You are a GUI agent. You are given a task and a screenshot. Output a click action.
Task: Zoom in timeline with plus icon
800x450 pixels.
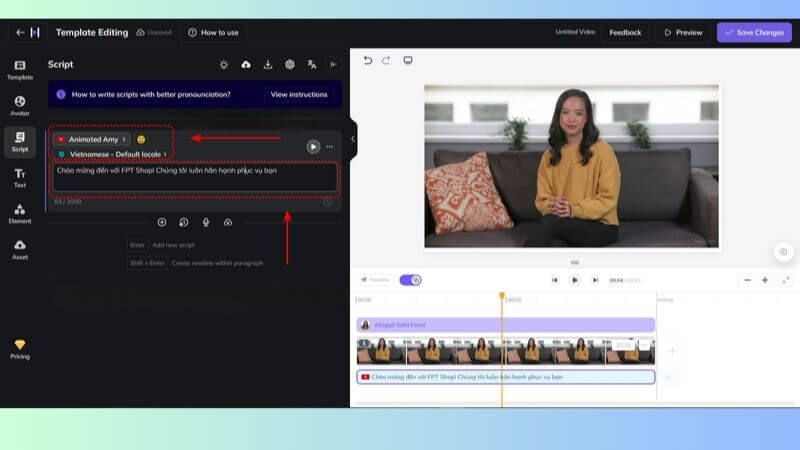[765, 280]
